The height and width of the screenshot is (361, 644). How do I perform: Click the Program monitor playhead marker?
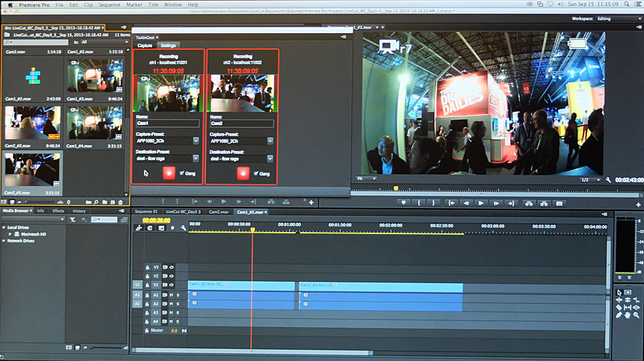click(396, 188)
